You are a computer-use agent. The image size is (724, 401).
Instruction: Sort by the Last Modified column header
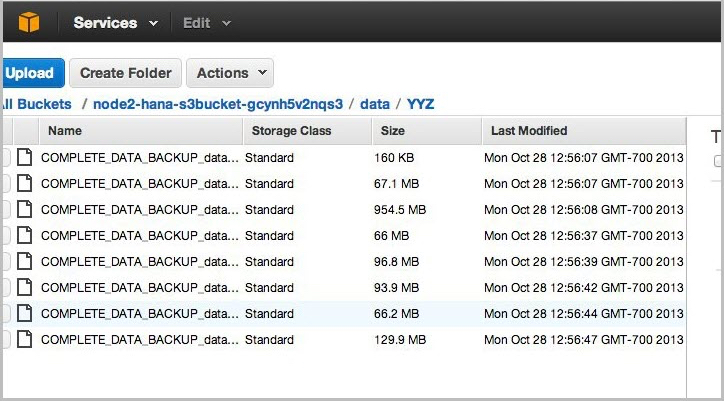(529, 131)
